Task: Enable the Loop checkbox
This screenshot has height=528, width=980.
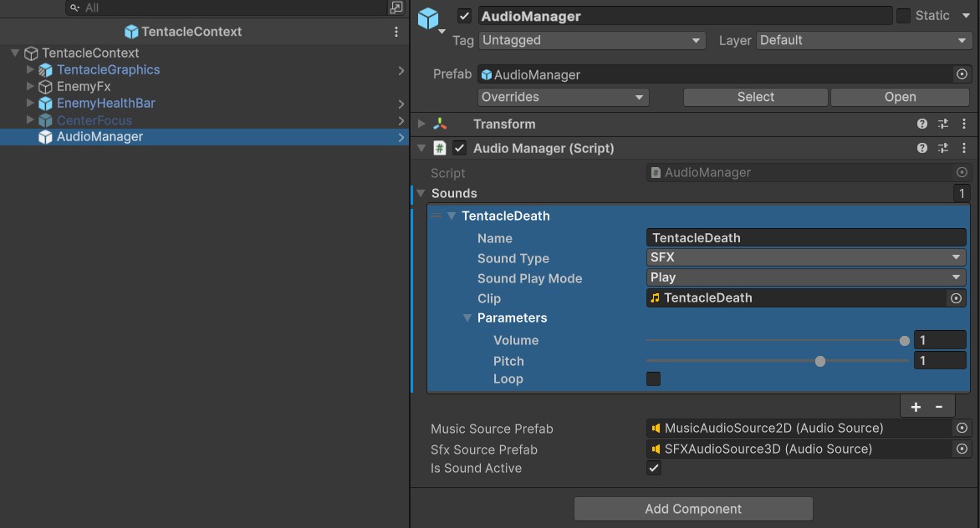Action: coord(654,379)
